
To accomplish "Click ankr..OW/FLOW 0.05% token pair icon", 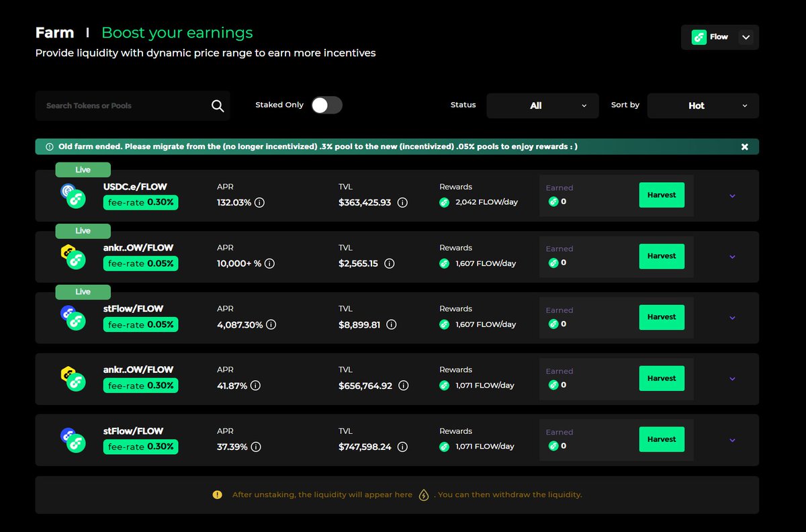I will 72,256.
